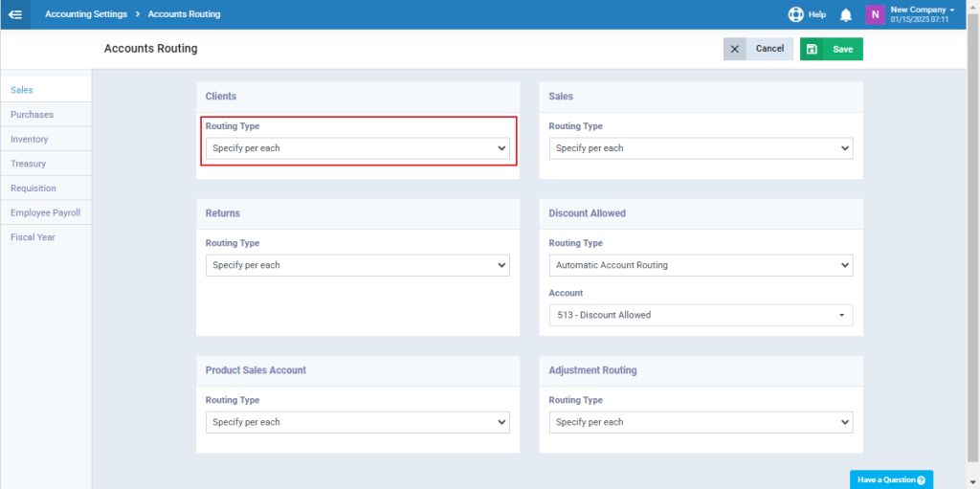Click the Adjustment Routing section heading

592,370
